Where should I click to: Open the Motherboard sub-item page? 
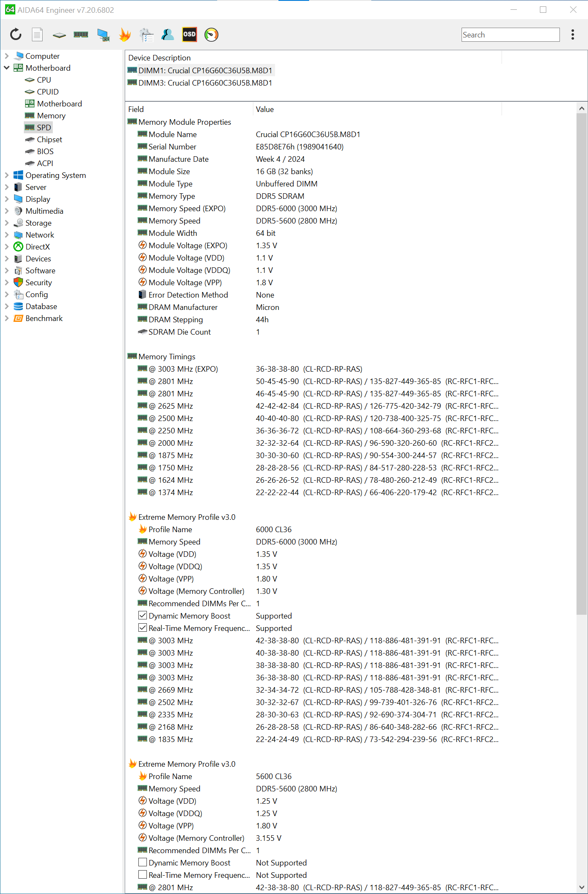[x=59, y=103]
